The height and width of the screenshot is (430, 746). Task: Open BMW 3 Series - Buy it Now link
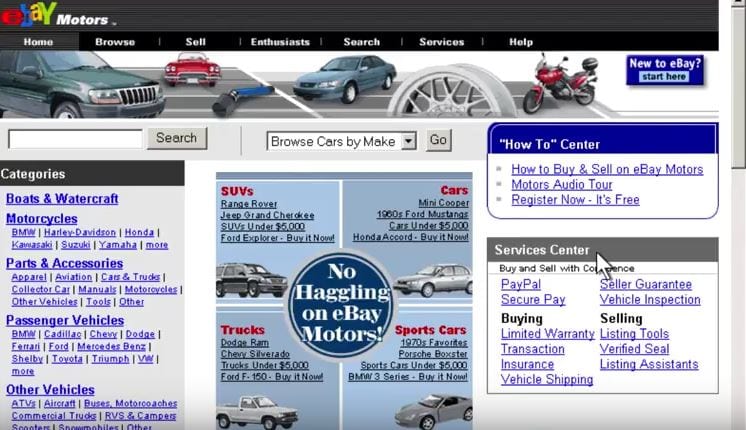(x=408, y=377)
